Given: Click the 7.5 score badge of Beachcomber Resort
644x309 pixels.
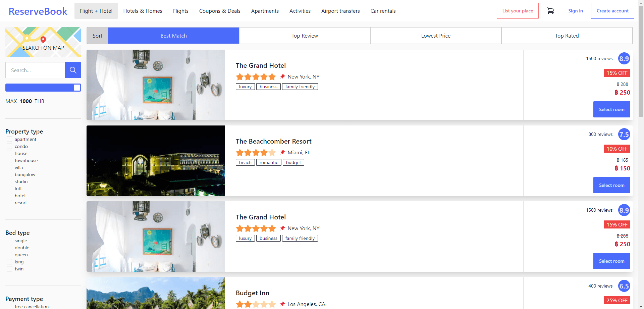Looking at the screenshot, I should click(x=624, y=135).
